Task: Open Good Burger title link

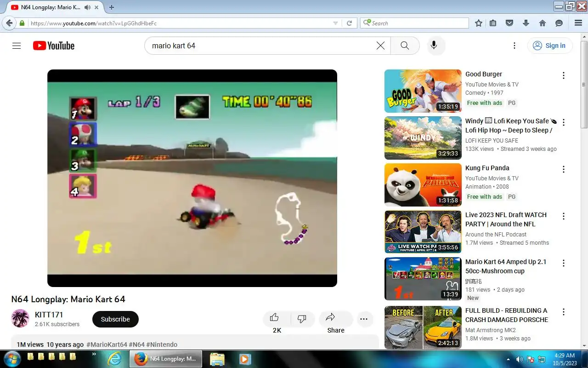Action: (484, 74)
